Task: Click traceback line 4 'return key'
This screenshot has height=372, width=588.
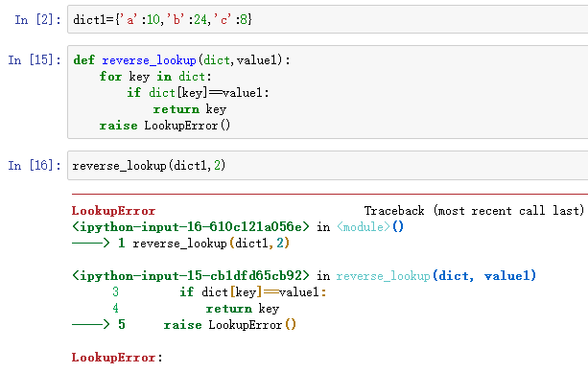Action: coord(196,309)
